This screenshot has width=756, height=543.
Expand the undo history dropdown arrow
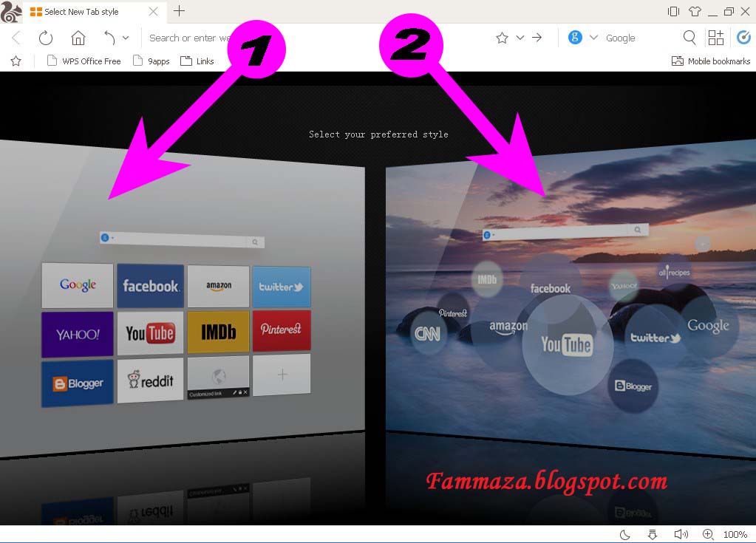pyautogui.click(x=126, y=38)
